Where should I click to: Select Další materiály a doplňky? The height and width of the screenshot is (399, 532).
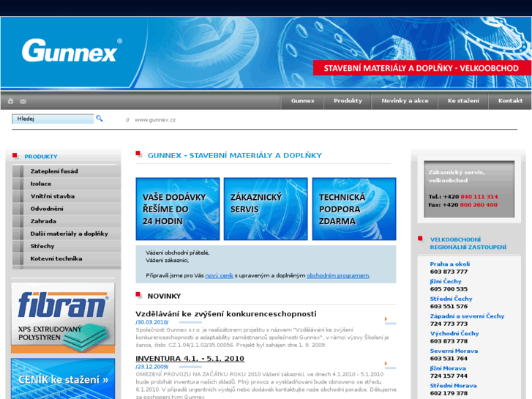coord(67,234)
